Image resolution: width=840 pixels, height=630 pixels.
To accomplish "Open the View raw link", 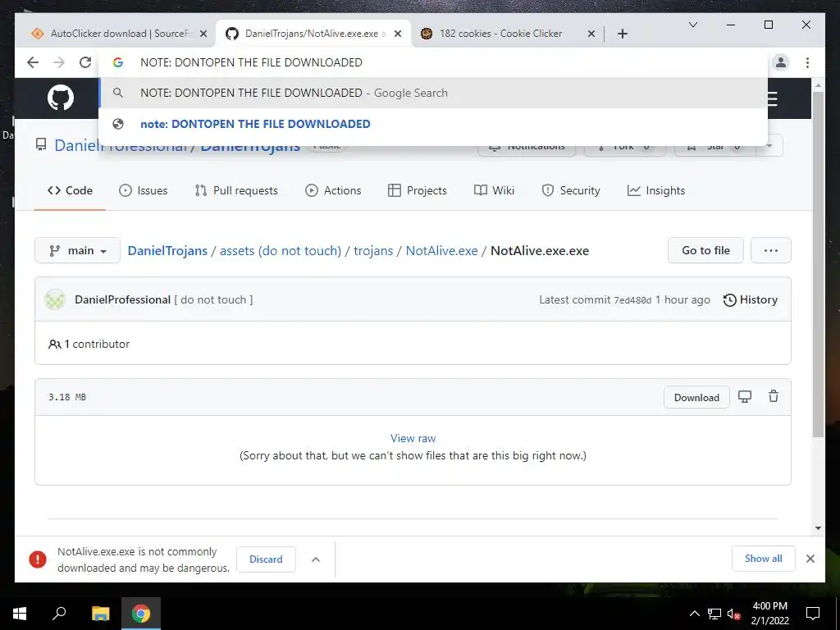I will [413, 438].
